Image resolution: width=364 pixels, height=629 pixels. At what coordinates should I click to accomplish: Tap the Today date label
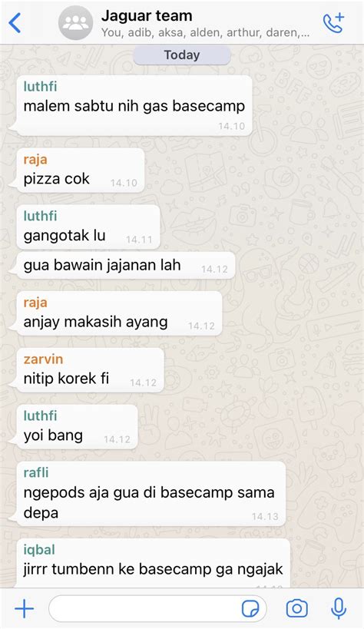tap(182, 55)
